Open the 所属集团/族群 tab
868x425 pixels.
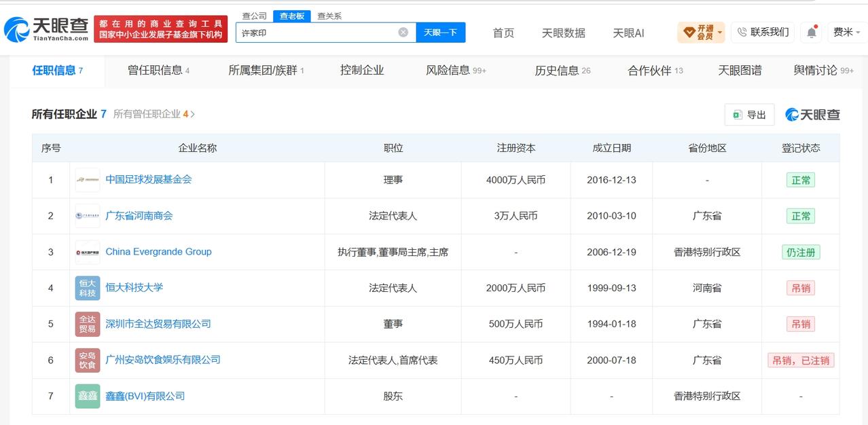[266, 71]
